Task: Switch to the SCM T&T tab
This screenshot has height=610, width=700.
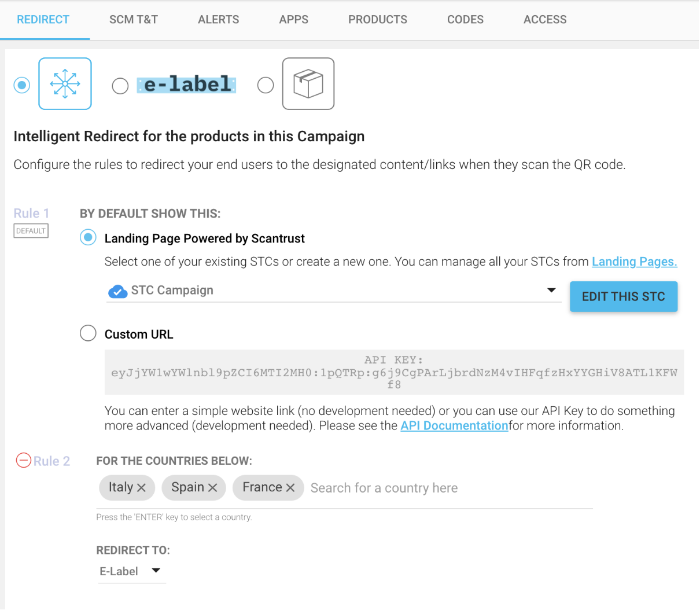Action: pos(134,20)
